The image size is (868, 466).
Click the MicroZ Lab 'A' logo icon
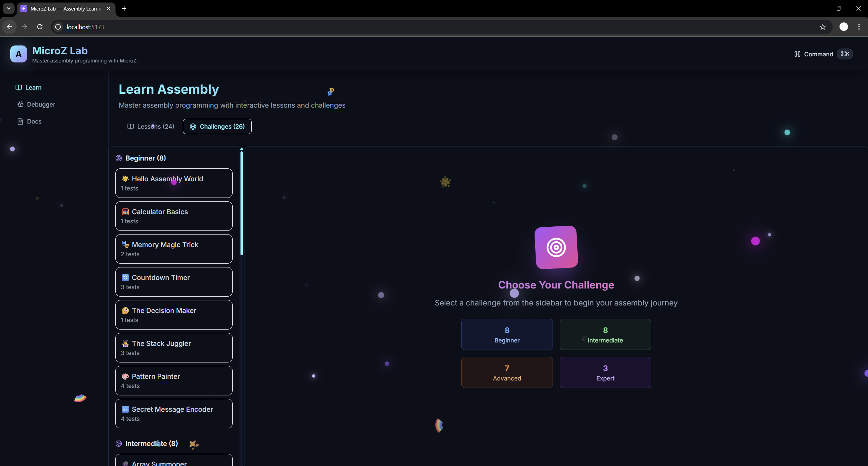pyautogui.click(x=18, y=54)
